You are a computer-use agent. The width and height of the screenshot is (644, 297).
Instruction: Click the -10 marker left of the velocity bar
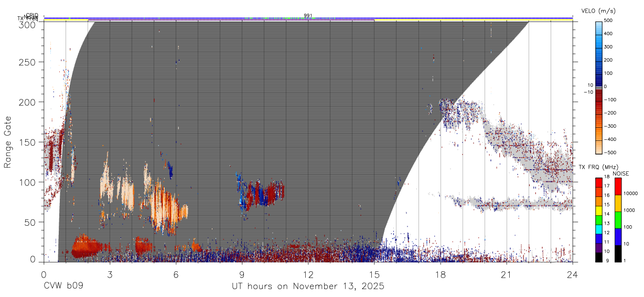point(588,92)
